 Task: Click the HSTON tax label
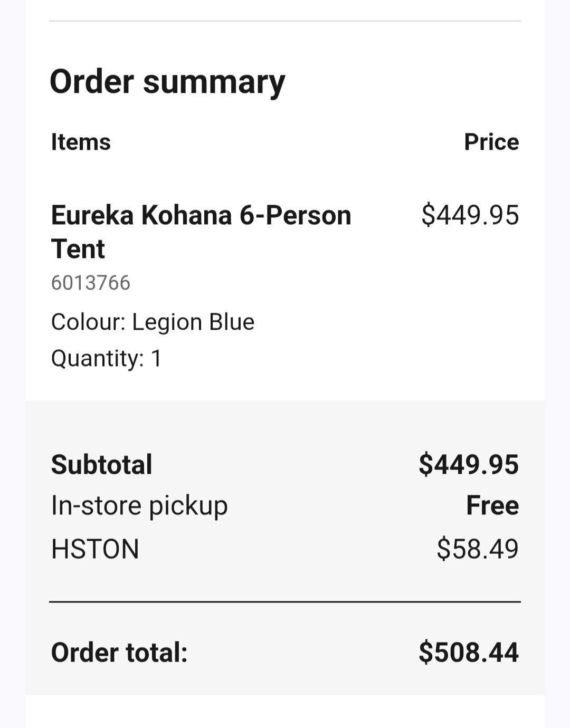(95, 549)
